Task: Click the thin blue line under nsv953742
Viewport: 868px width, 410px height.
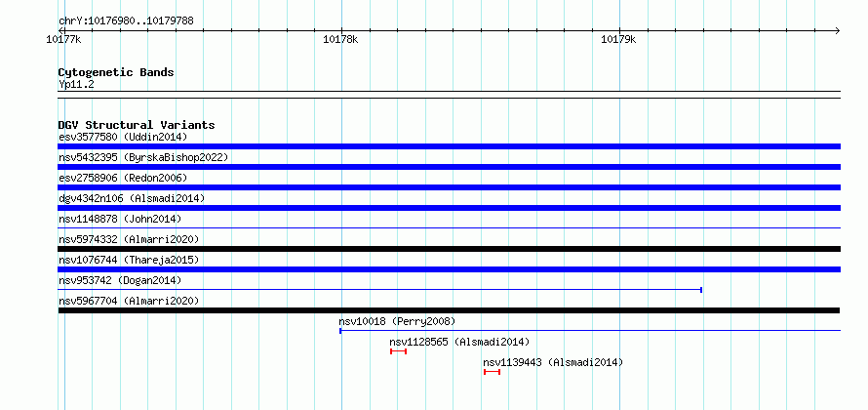Action: pos(379,289)
